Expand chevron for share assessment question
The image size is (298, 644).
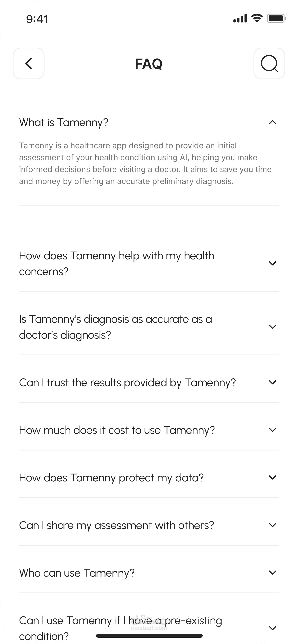pos(272,525)
